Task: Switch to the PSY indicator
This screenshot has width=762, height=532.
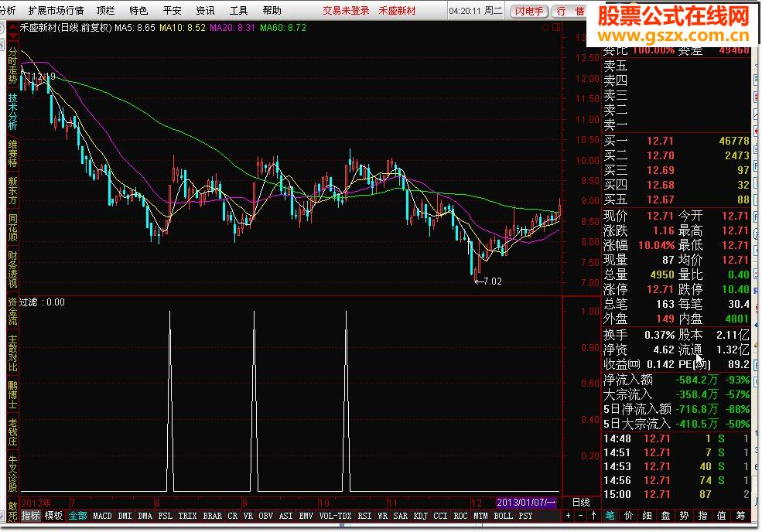Action: (x=525, y=516)
